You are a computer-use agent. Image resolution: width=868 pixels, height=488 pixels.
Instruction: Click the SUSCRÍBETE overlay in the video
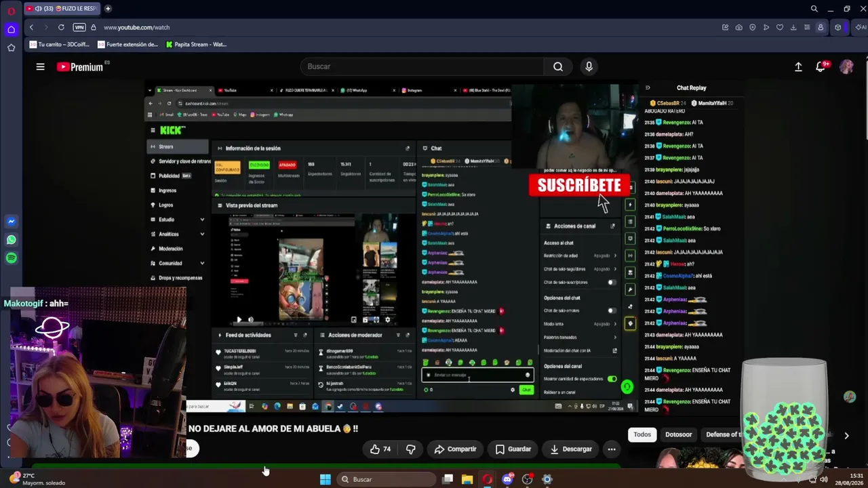579,185
